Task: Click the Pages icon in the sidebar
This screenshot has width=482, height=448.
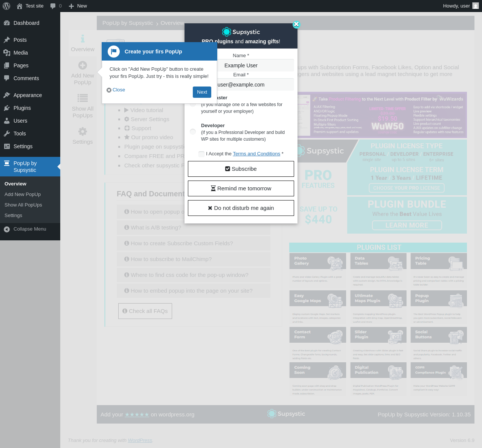Action: click(x=7, y=65)
